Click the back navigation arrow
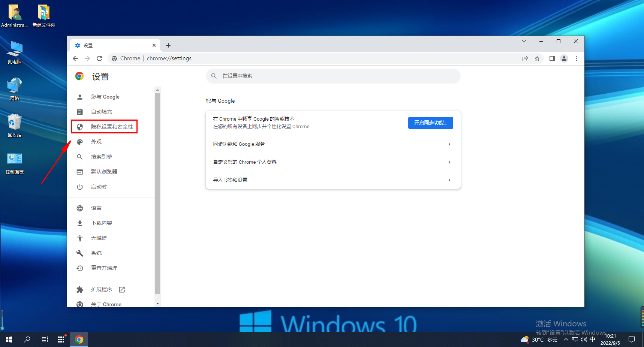Image resolution: width=644 pixels, height=347 pixels. pos(75,58)
